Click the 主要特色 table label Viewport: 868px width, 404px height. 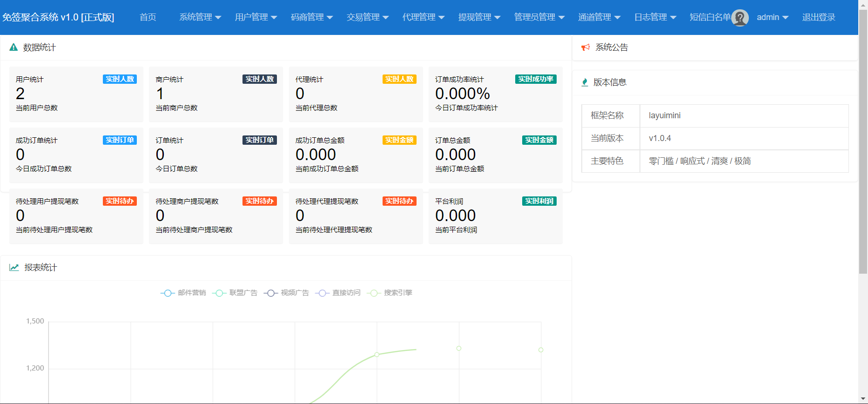tap(607, 161)
